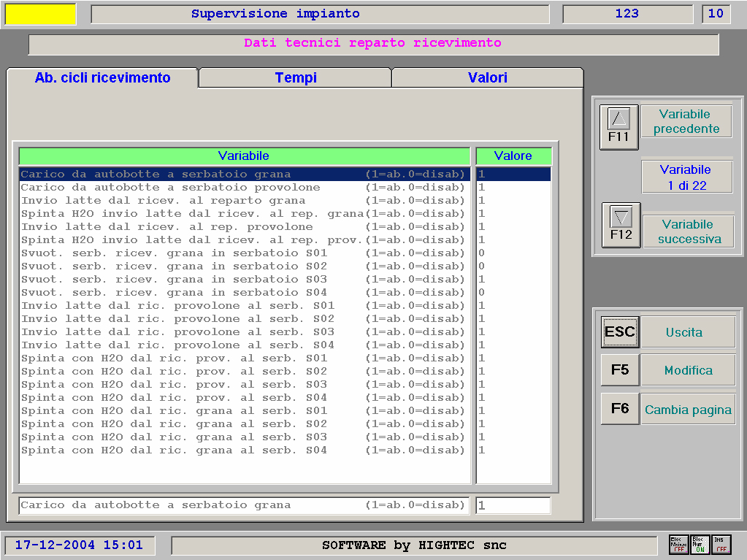
Task: Click the variable description field below the list
Action: pyautogui.click(x=244, y=505)
